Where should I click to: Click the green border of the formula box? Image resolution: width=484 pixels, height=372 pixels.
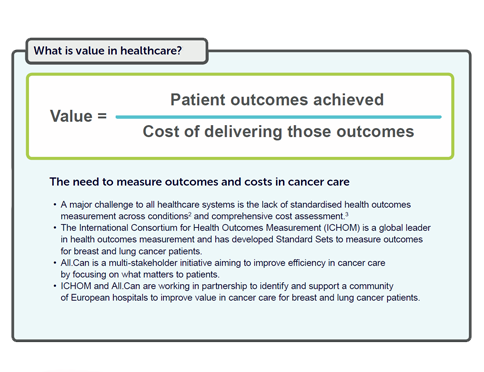[x=240, y=76]
